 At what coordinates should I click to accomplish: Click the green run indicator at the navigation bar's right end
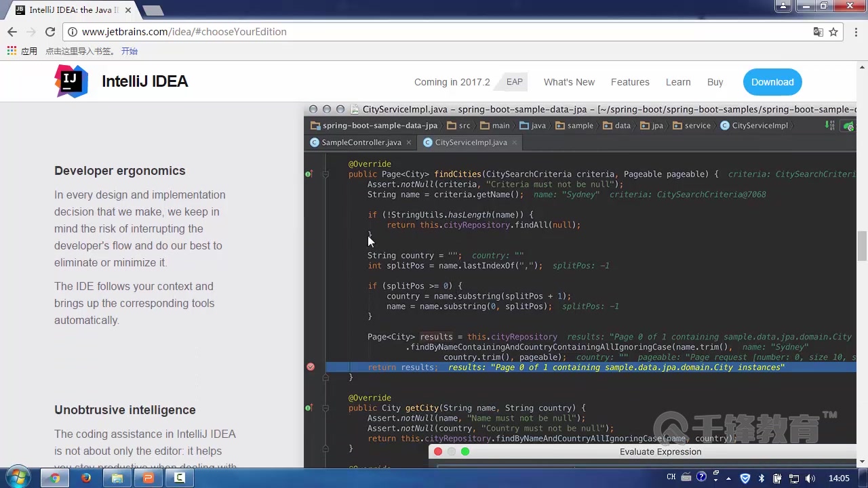(848, 126)
